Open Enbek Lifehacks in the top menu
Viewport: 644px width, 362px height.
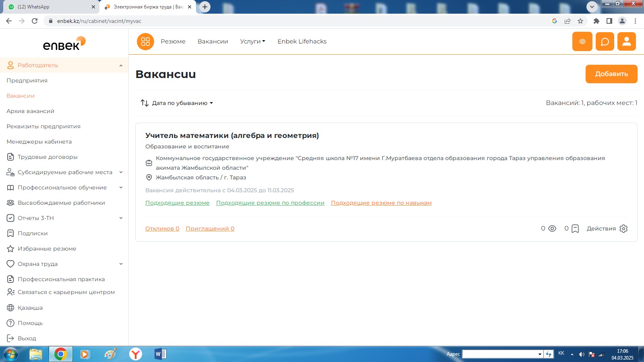(x=302, y=41)
